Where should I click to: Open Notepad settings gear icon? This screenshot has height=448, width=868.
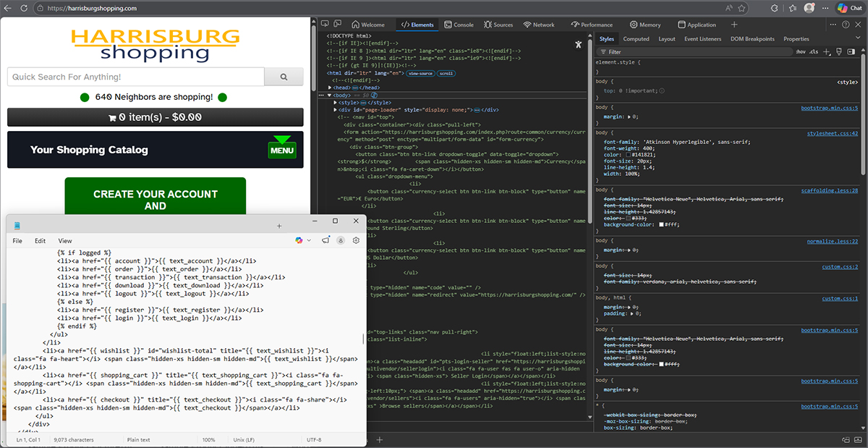356,240
